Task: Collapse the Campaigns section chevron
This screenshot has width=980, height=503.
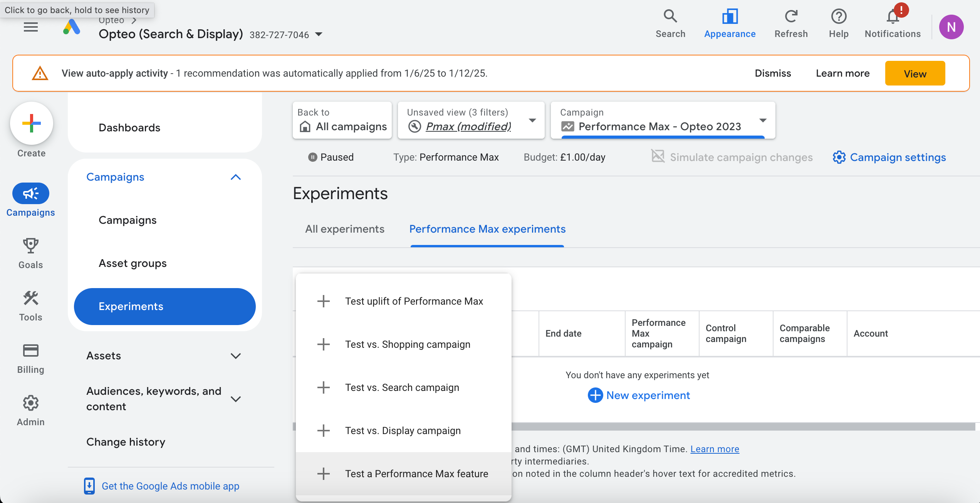Action: (x=236, y=177)
